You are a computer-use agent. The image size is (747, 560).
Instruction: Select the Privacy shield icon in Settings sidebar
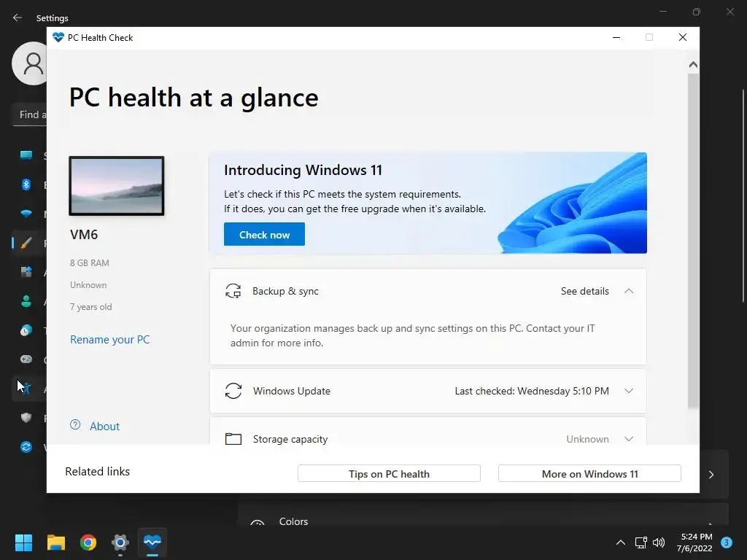tap(26, 418)
